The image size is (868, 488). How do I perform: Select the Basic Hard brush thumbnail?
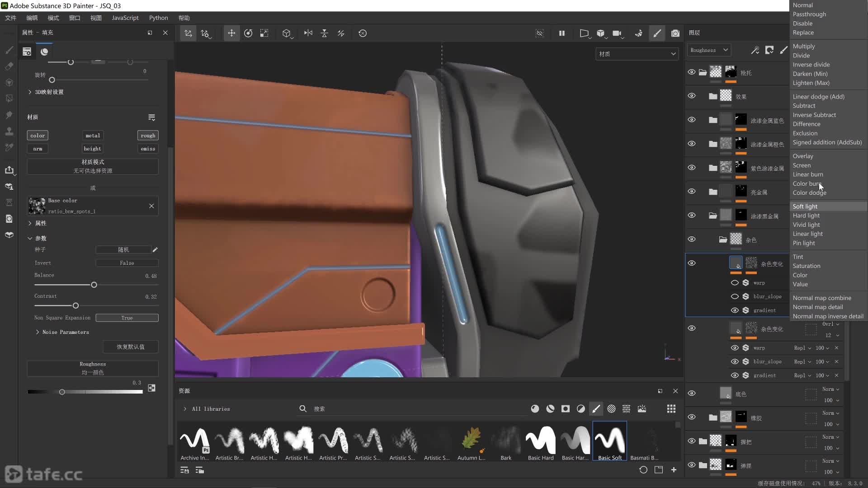pyautogui.click(x=541, y=441)
